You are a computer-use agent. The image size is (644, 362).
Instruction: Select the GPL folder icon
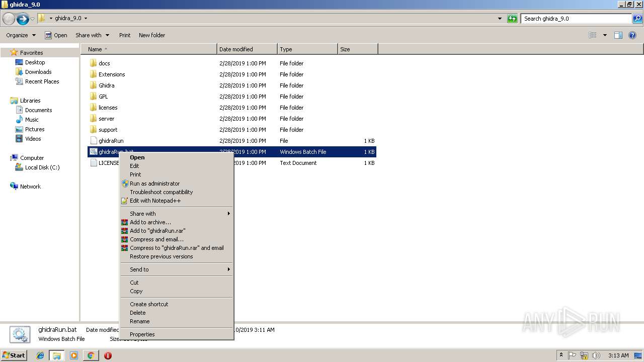pyautogui.click(x=93, y=97)
